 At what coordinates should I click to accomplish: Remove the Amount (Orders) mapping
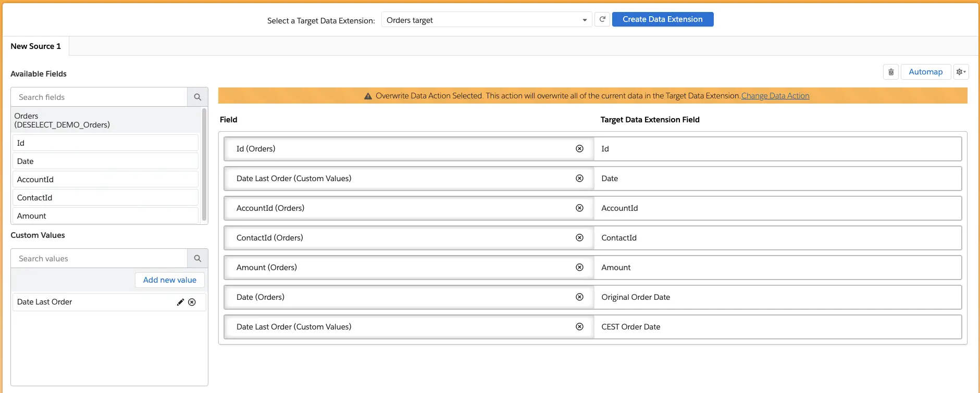coord(579,268)
